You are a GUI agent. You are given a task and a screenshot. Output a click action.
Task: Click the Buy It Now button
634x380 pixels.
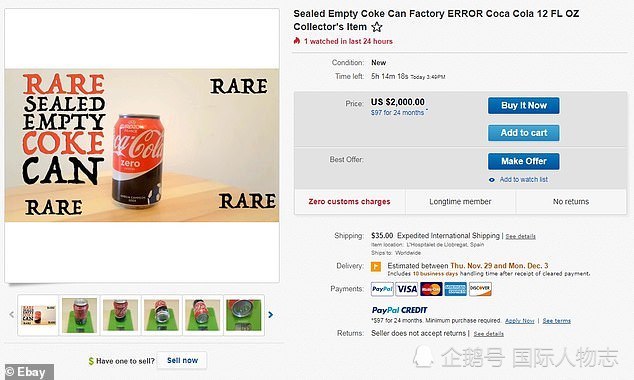pos(524,106)
